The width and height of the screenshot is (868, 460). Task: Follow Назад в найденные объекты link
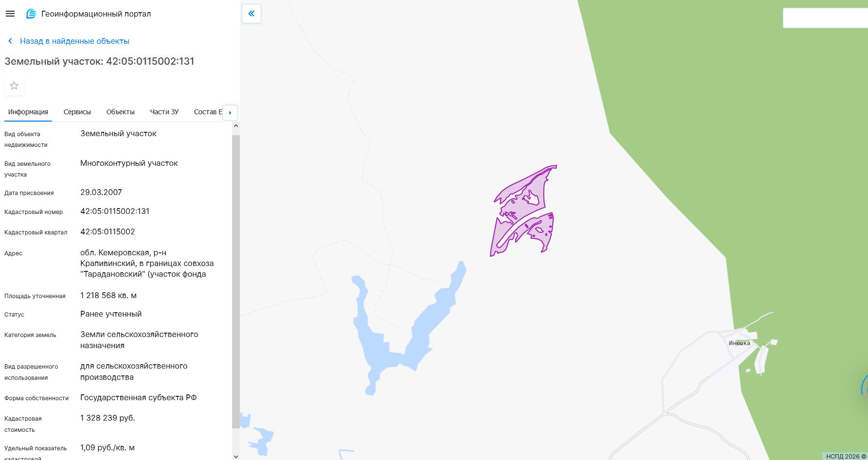click(74, 41)
